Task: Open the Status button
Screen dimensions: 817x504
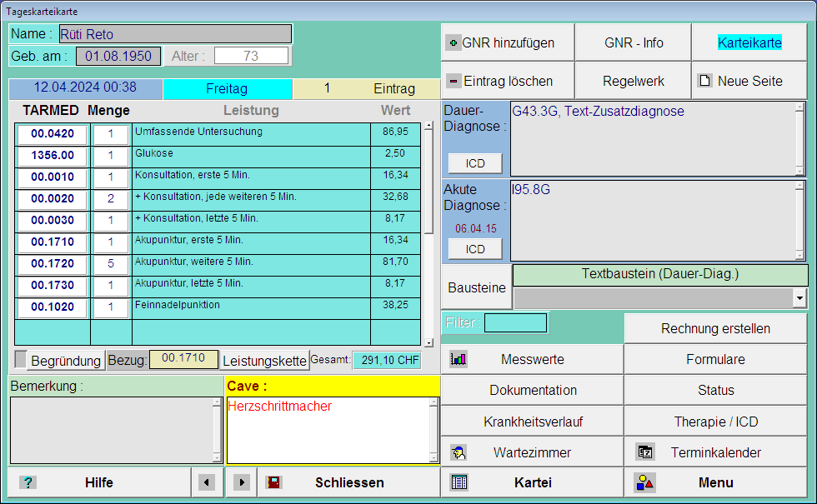Action: pos(715,391)
